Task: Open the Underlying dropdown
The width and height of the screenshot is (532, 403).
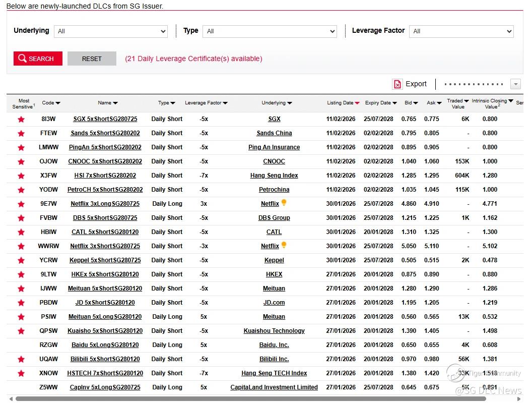Action: 110,31
